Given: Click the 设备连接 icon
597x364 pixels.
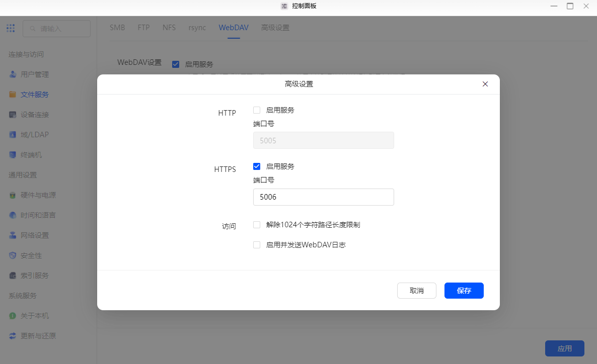Looking at the screenshot, I should pyautogui.click(x=13, y=115).
